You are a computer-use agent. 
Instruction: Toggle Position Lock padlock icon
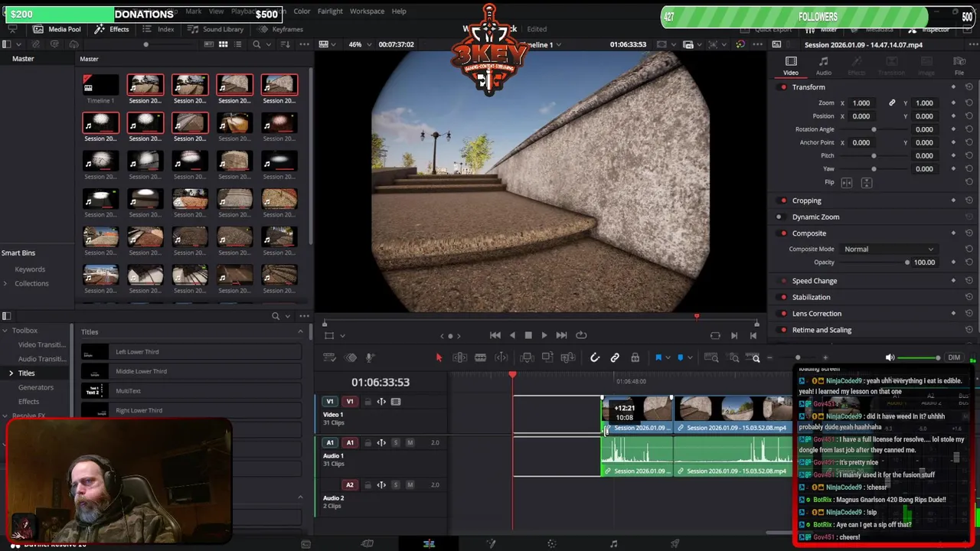tap(635, 357)
